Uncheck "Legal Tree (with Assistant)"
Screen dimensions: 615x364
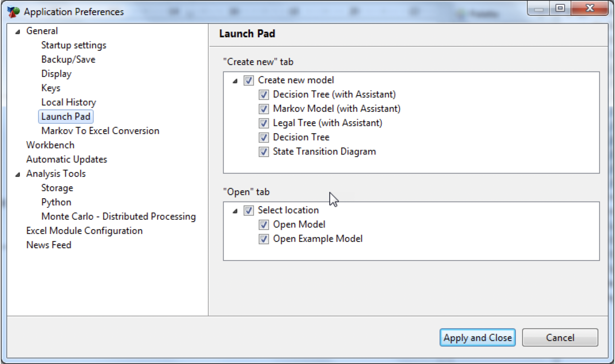(x=263, y=123)
